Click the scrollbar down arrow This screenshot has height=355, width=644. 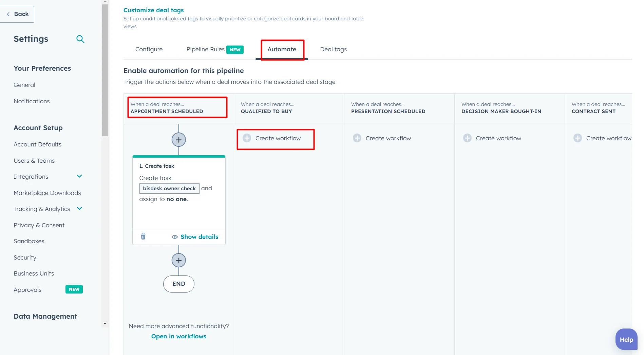[105, 323]
